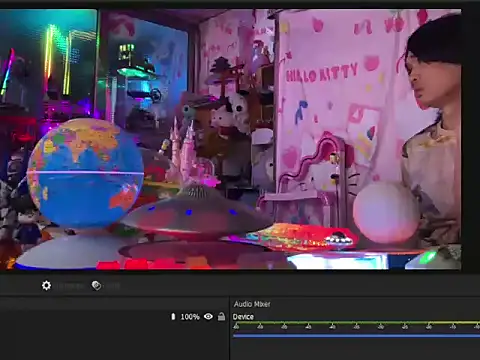Screen dimensions: 480x360
Task: Click the video preview canvas
Action: tap(231, 139)
